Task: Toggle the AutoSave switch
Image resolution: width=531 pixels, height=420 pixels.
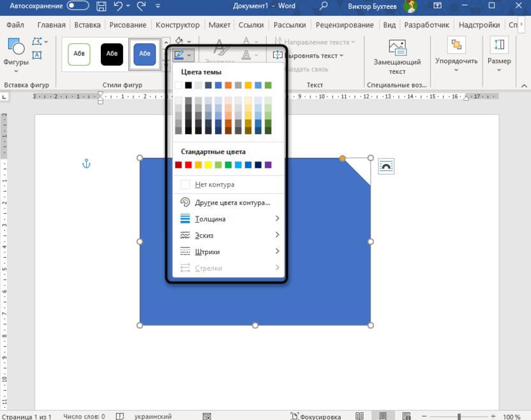Action: pos(78,6)
